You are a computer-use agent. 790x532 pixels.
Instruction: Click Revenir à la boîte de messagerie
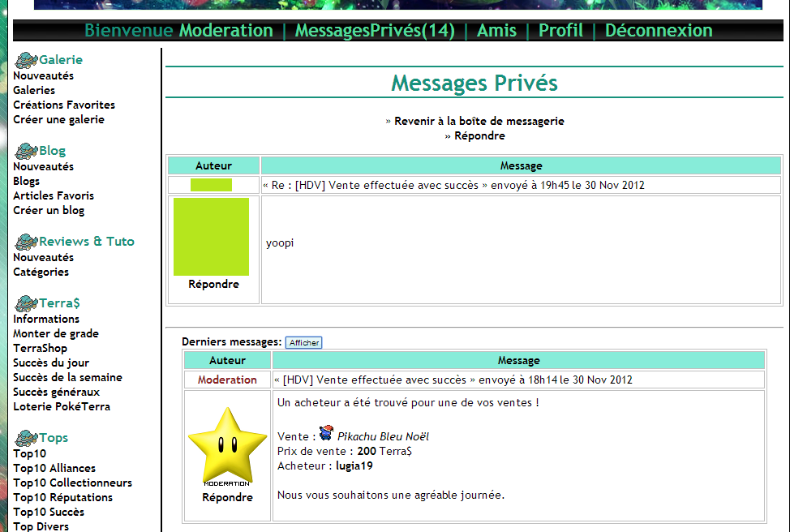[479, 121]
